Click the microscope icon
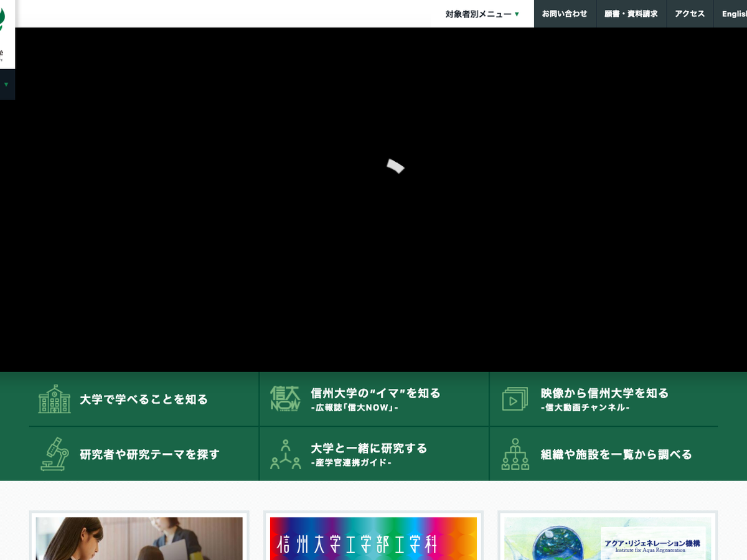This screenshot has width=747, height=560. click(54, 454)
